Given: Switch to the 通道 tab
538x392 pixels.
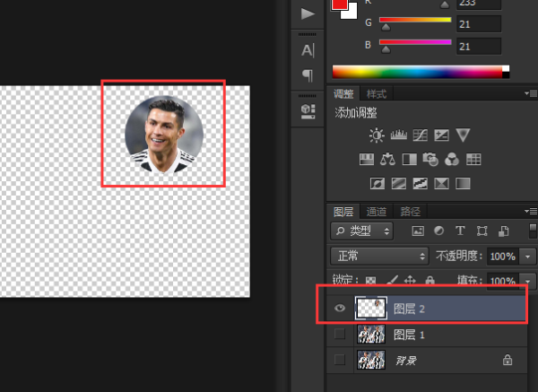Looking at the screenshot, I should point(377,212).
